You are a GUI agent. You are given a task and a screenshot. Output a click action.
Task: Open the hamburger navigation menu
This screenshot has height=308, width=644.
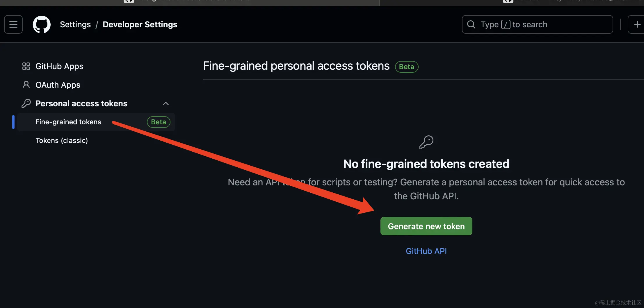click(x=13, y=24)
